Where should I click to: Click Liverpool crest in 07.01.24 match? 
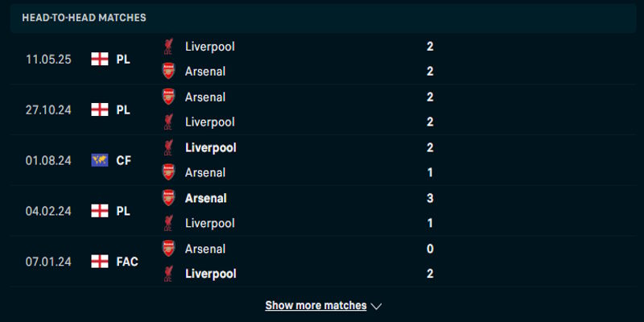pyautogui.click(x=168, y=274)
